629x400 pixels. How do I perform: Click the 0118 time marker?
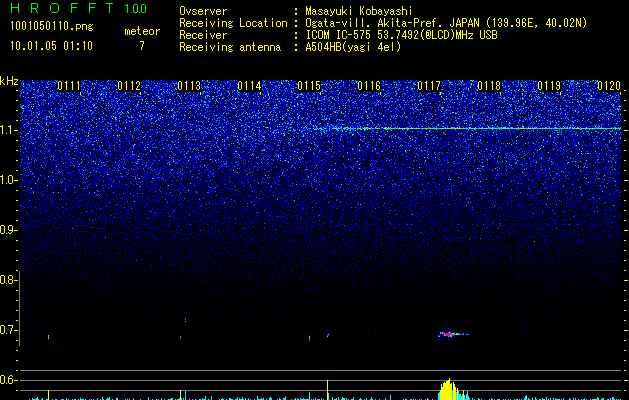click(x=489, y=86)
